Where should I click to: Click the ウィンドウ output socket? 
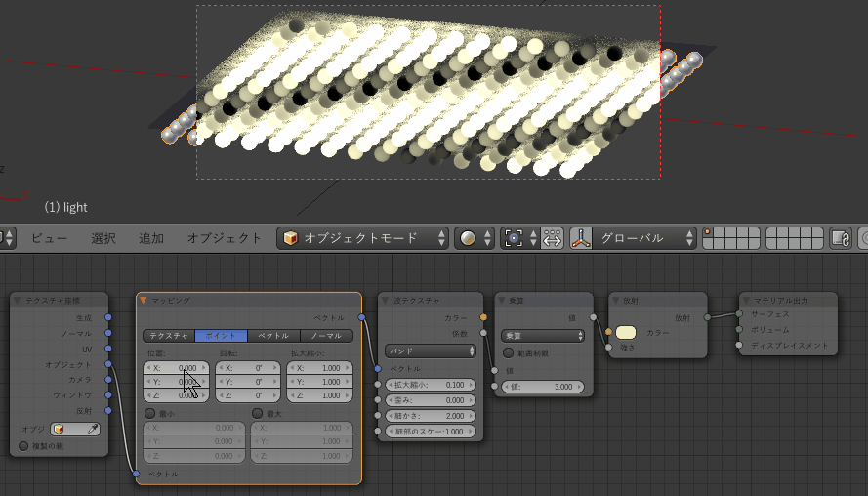108,395
